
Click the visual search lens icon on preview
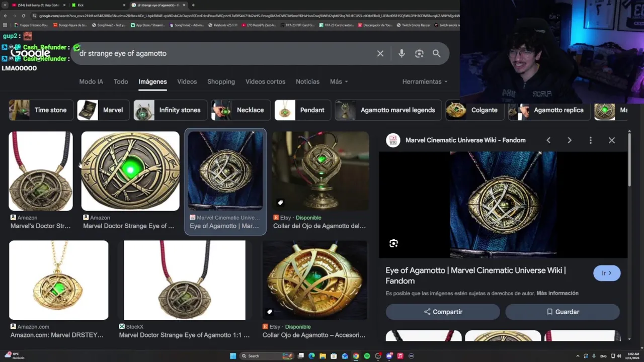[x=393, y=243]
